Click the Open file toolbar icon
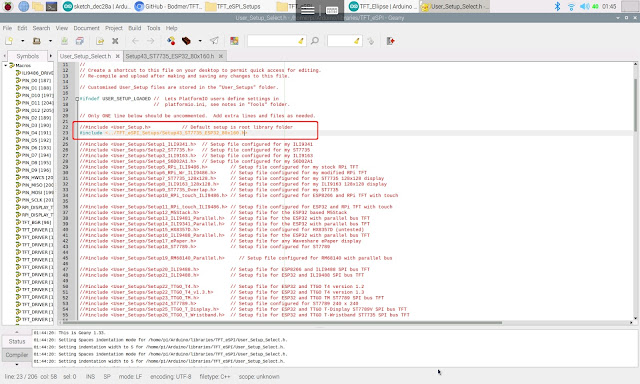The image size is (640, 384). [37, 41]
